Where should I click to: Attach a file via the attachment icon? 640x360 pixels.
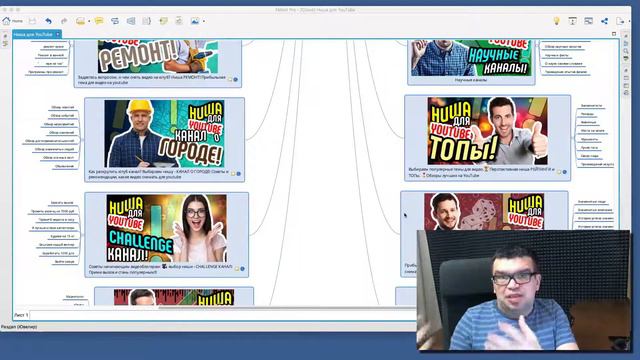(179, 21)
